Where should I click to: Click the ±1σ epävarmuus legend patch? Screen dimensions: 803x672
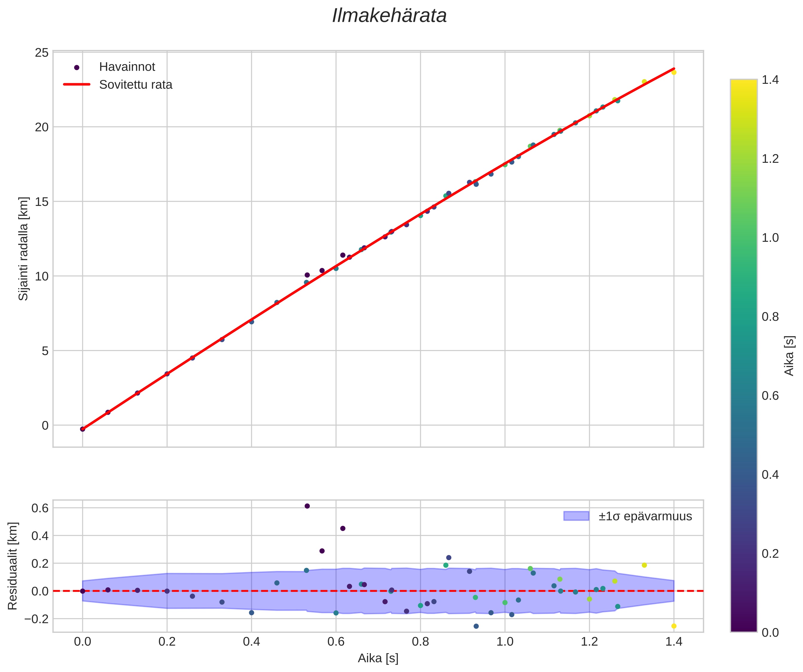pos(576,516)
